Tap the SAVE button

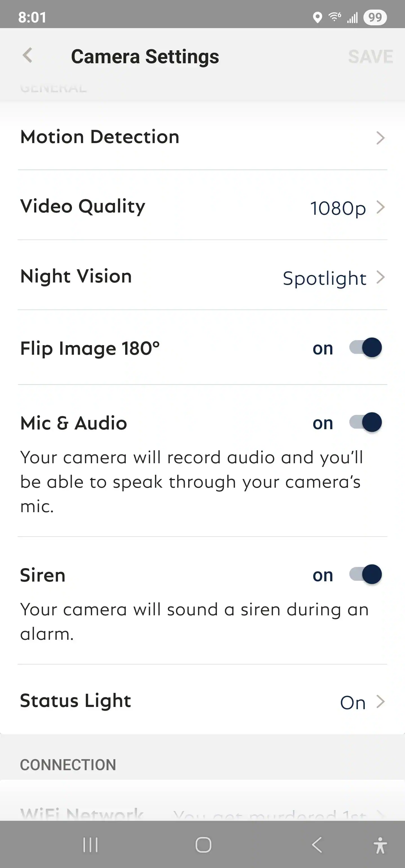(370, 56)
